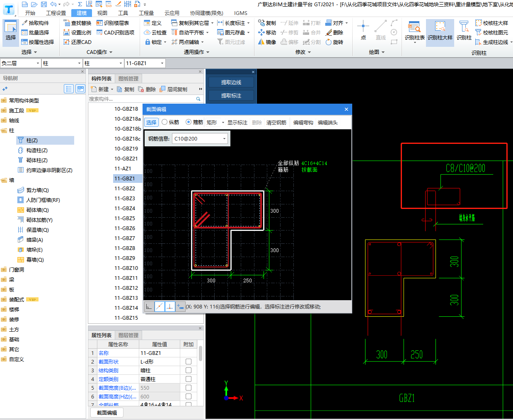Select 构造柱(Z) in navigation tree
Screen dimensions: 513x420
coord(37,150)
